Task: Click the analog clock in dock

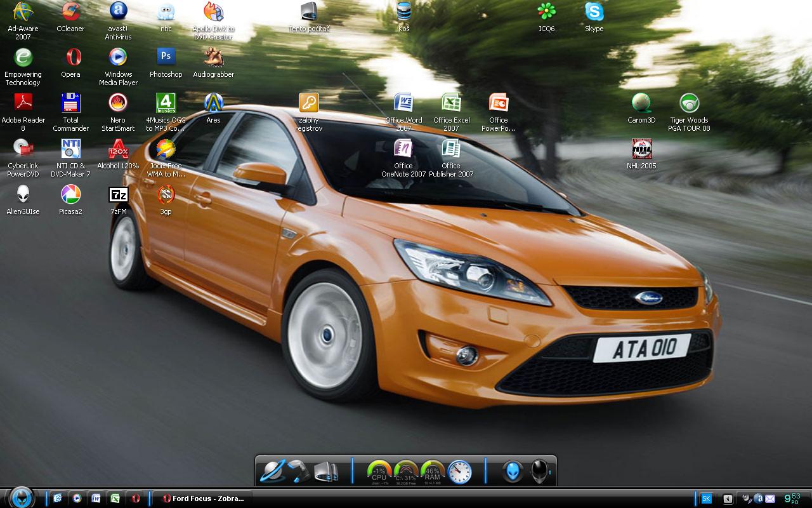Action: pos(459,472)
